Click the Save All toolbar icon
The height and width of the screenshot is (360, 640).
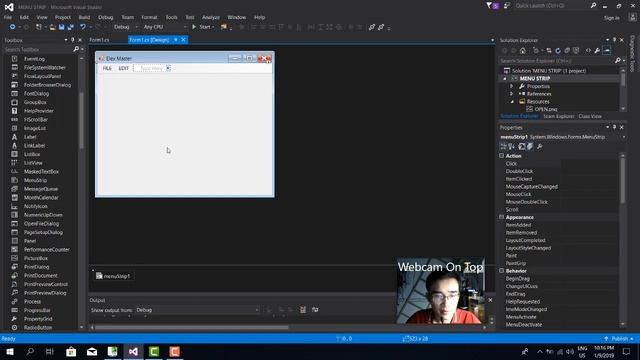coord(70,27)
